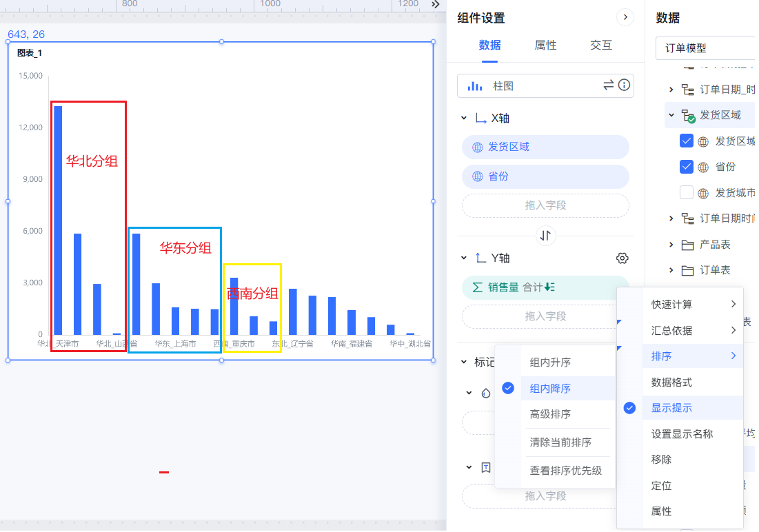This screenshot has height=532, width=759.
Task: Click the globe icon next to 发货城市
Action: (x=703, y=193)
